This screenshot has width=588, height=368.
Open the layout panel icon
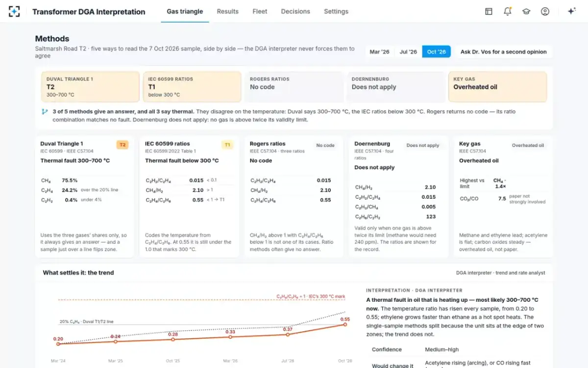coord(489,11)
